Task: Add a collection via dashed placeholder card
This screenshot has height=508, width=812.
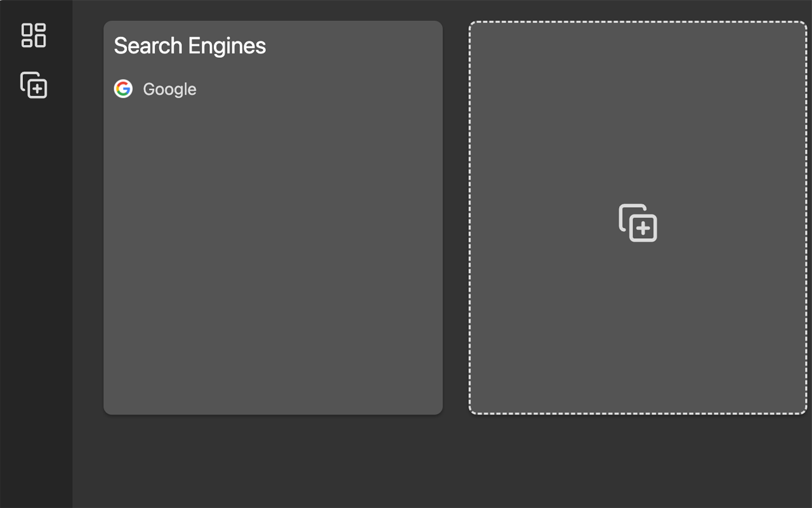Action: pyautogui.click(x=638, y=223)
